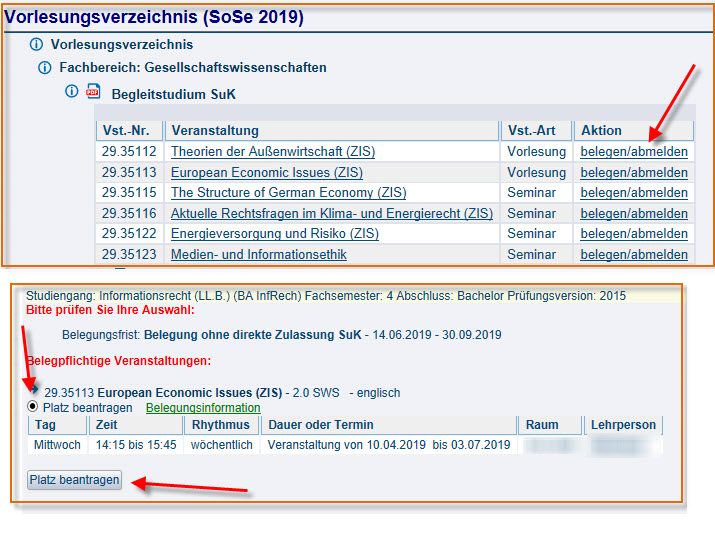
Task: Click course number 29.35113 in course table
Action: click(x=129, y=172)
